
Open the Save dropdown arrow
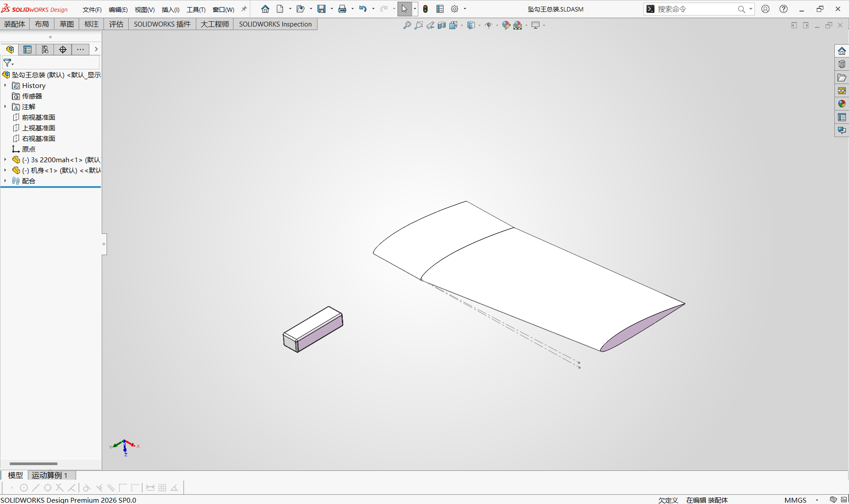pos(332,9)
